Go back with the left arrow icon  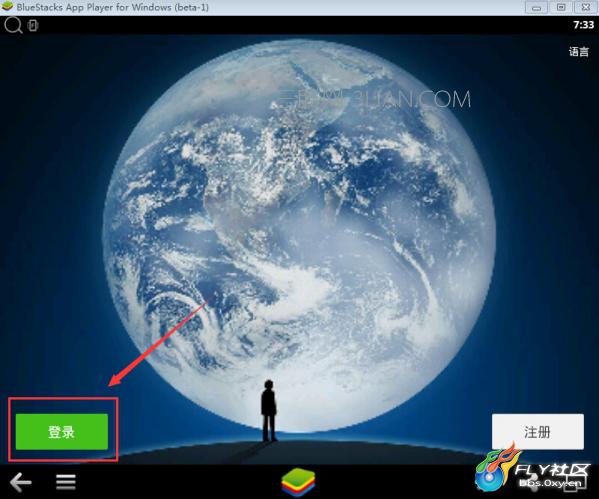[x=21, y=482]
